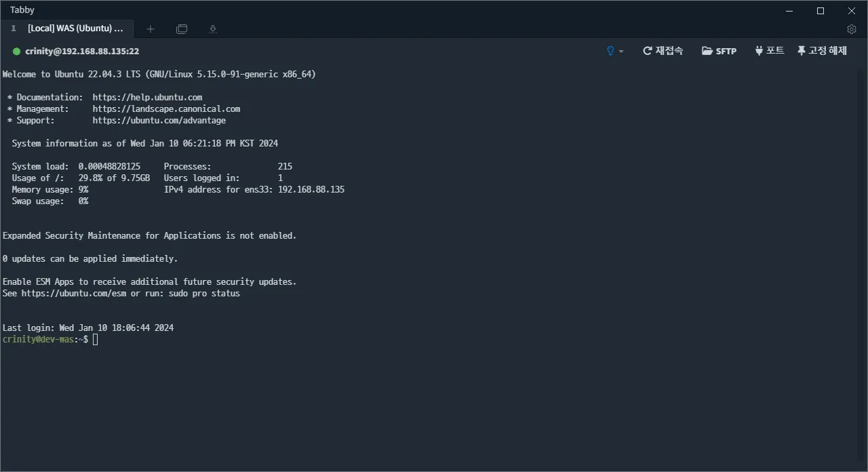The height and width of the screenshot is (472, 868).
Task: Minimize the Tabby window
Action: [789, 10]
